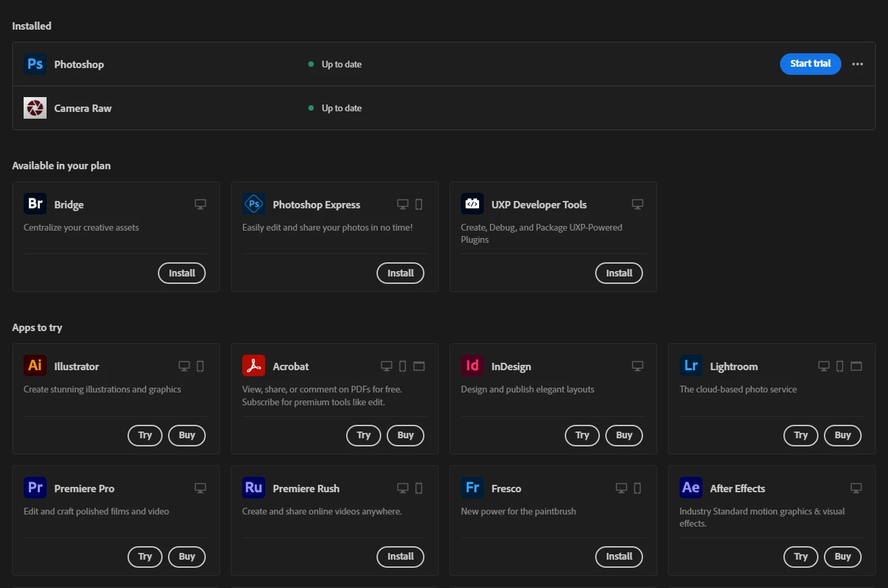Click the 'Camera Raw' name text
Image resolution: width=888 pixels, height=588 pixels.
point(83,108)
